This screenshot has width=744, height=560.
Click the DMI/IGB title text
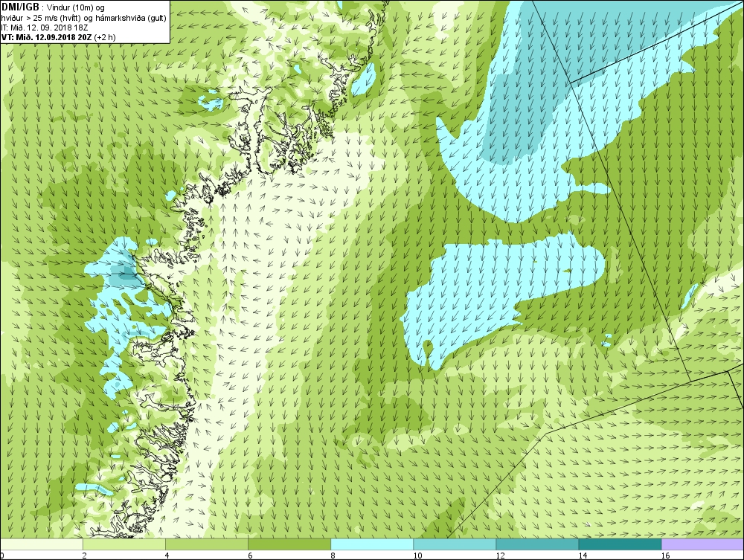[20, 7]
